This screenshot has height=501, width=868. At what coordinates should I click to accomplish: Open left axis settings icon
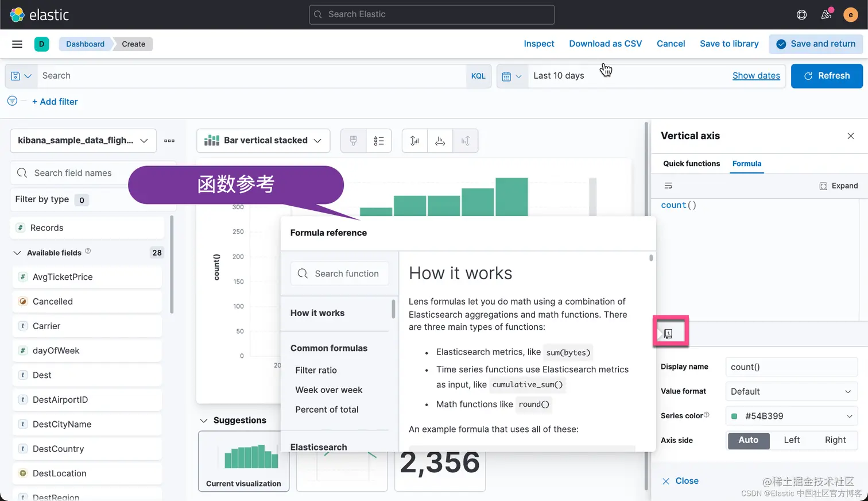tap(414, 140)
